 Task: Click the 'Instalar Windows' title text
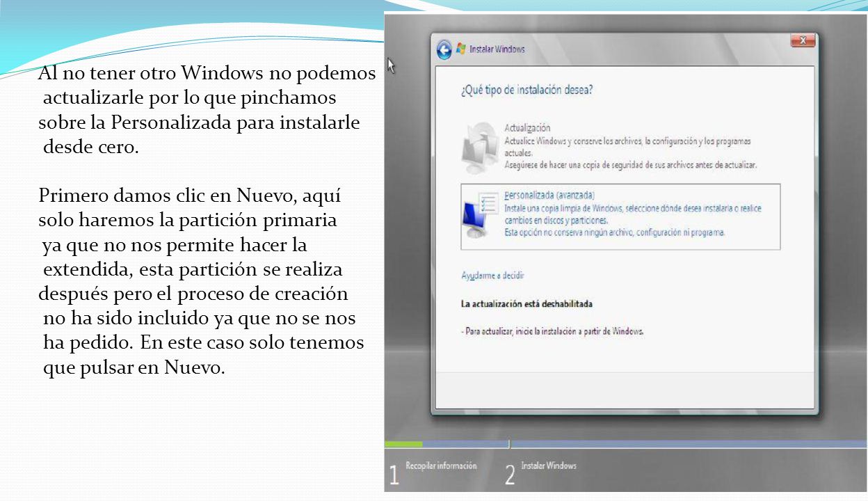pyautogui.click(x=497, y=49)
